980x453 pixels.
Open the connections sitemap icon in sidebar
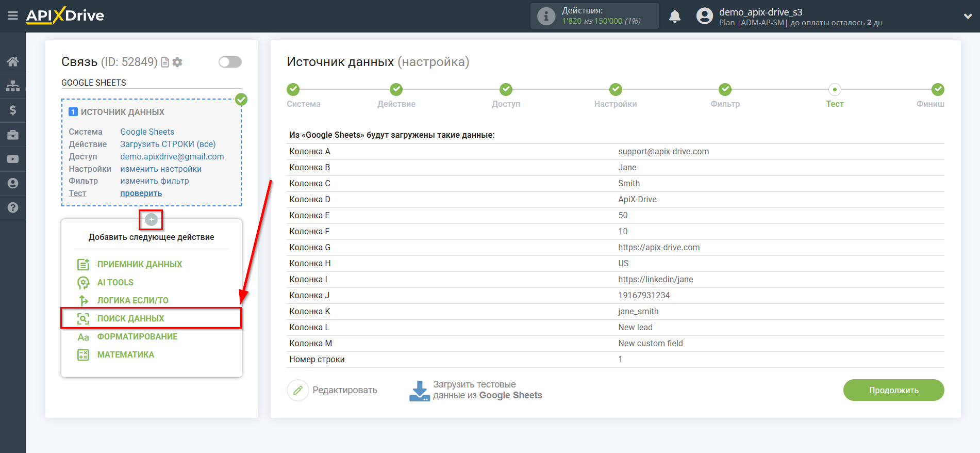coord(13,86)
